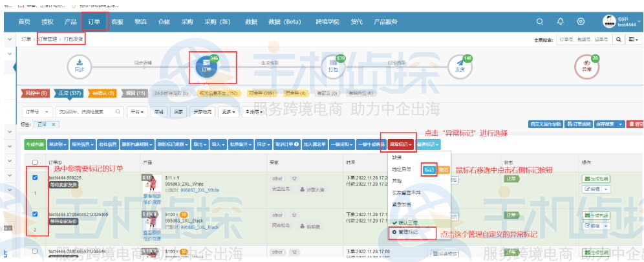Click 生成包裹 in the first order row

[596, 179]
